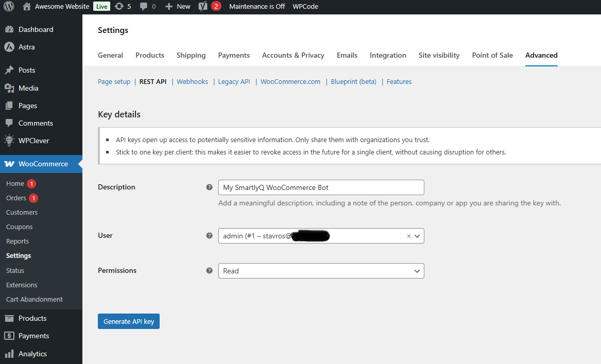Image resolution: width=601 pixels, height=364 pixels.
Task: Click the plus New icon in admin bar
Action: pos(168,7)
